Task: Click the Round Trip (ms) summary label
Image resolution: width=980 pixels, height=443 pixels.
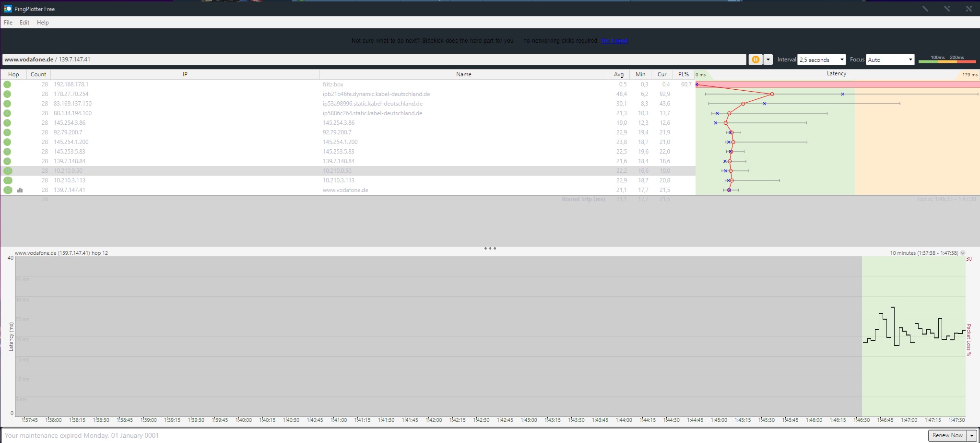Action: click(x=583, y=199)
